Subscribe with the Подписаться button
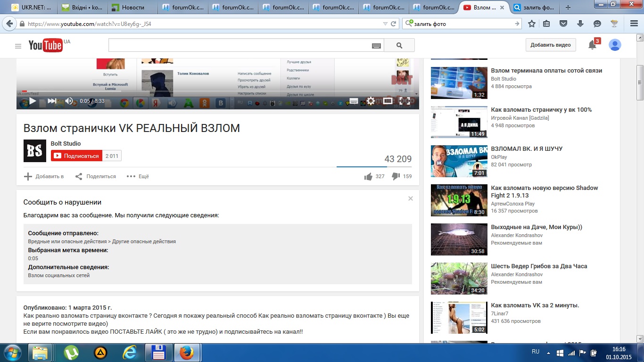 [76, 156]
